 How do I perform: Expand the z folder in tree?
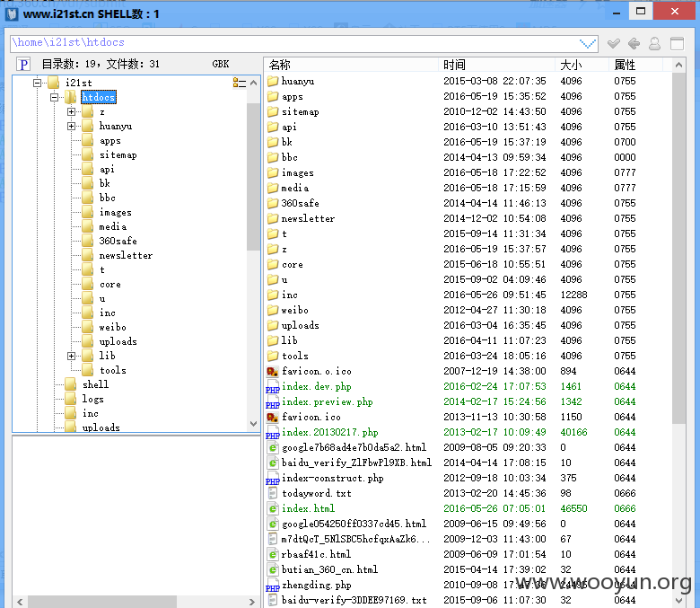tap(72, 111)
